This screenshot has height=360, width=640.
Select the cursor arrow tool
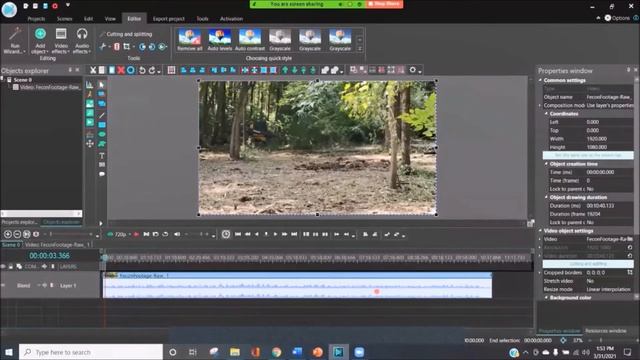tap(102, 85)
